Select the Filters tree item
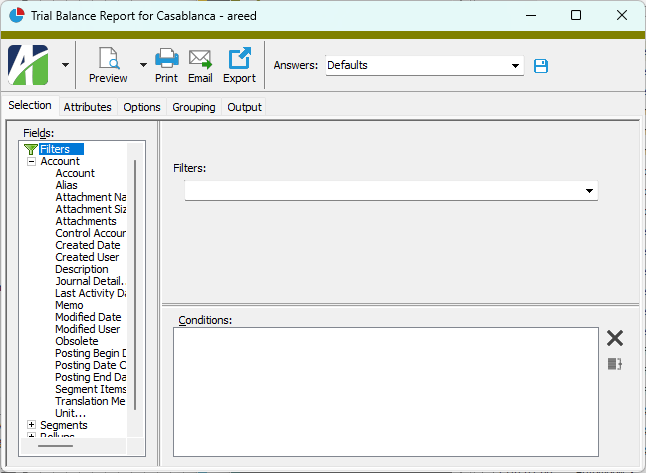The height and width of the screenshot is (473, 646). [54, 149]
